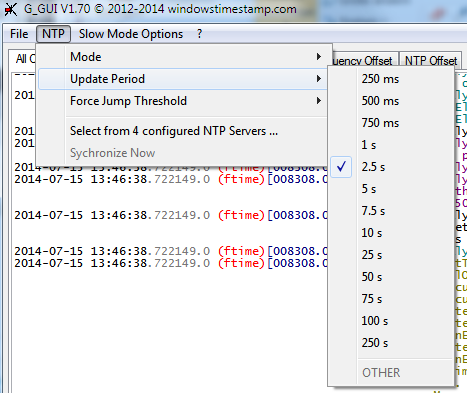The width and height of the screenshot is (467, 393).
Task: Set update period to 500 ms
Action: tap(391, 101)
